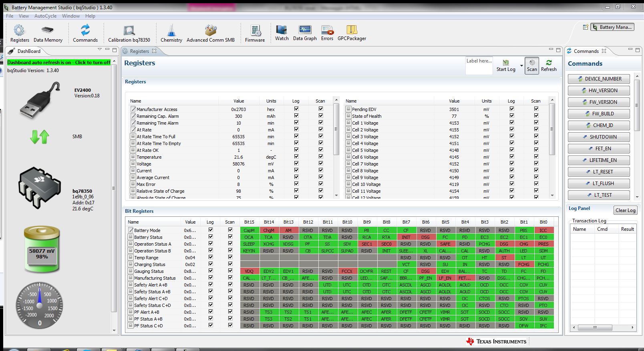Click the DashBoard vertical scrollbar
This screenshot has width=644, height=351.
(x=114, y=188)
